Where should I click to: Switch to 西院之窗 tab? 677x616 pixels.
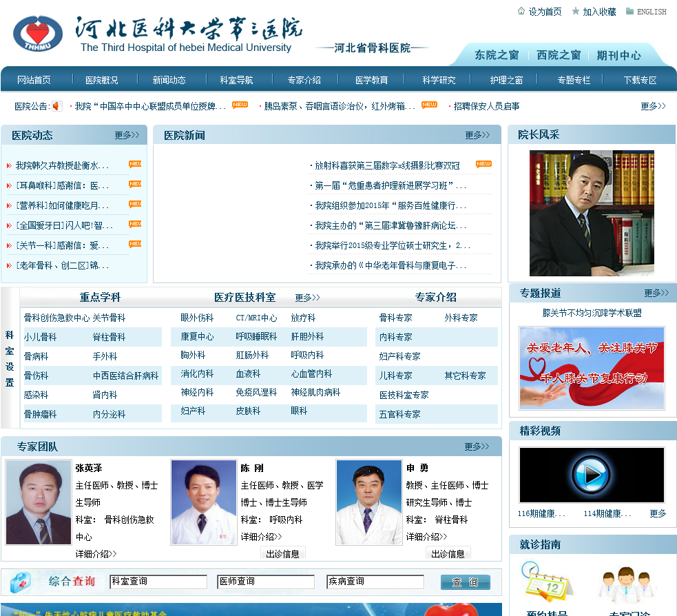click(x=559, y=55)
